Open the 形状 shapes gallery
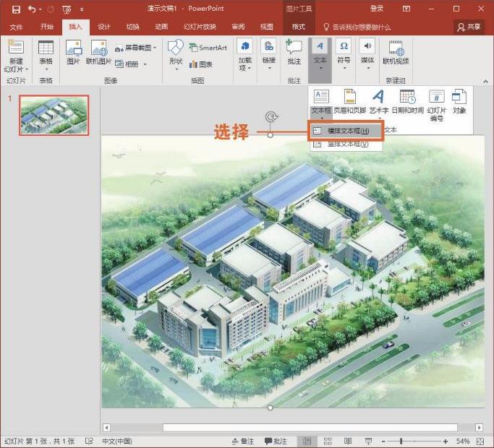This screenshot has height=448, width=494. [x=176, y=56]
